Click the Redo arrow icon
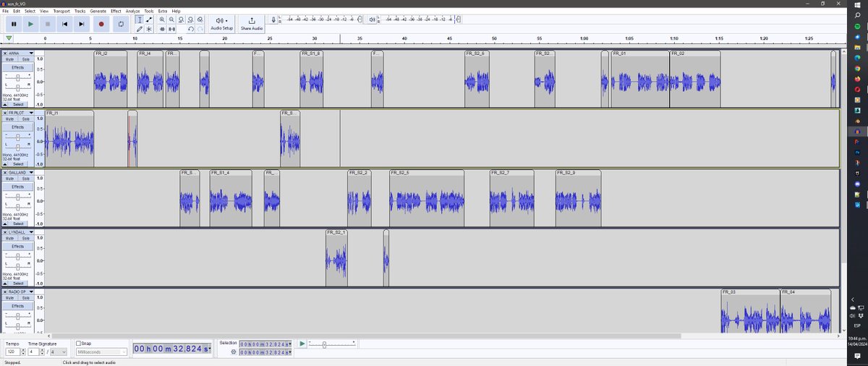The height and width of the screenshot is (366, 868). pos(199,29)
